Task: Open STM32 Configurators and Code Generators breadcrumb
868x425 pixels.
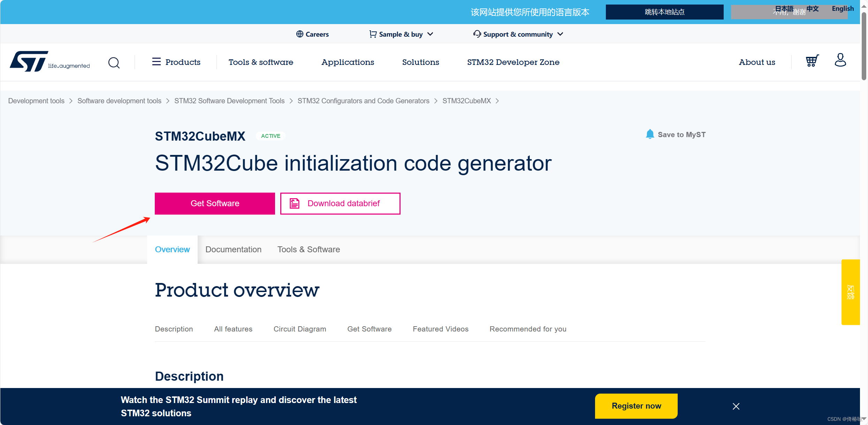Action: (363, 101)
